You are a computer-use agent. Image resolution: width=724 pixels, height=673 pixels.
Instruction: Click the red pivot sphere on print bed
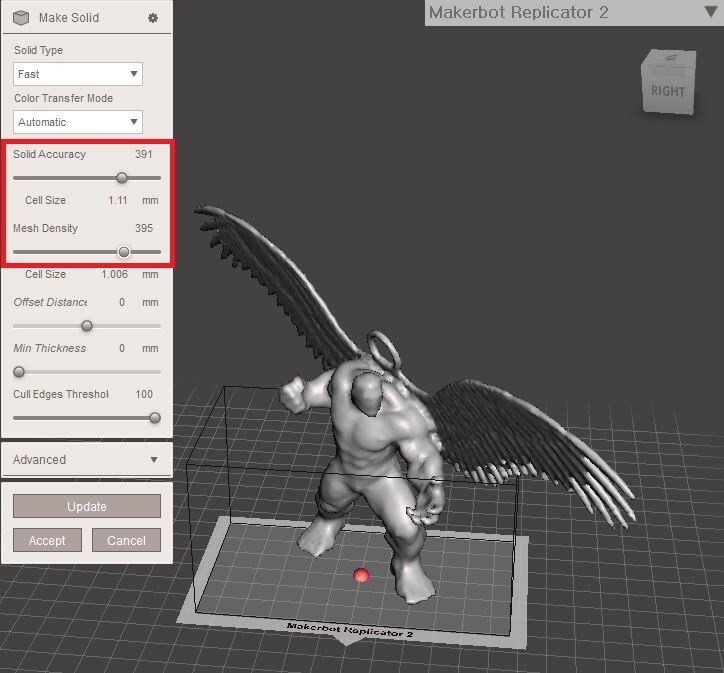tap(361, 576)
